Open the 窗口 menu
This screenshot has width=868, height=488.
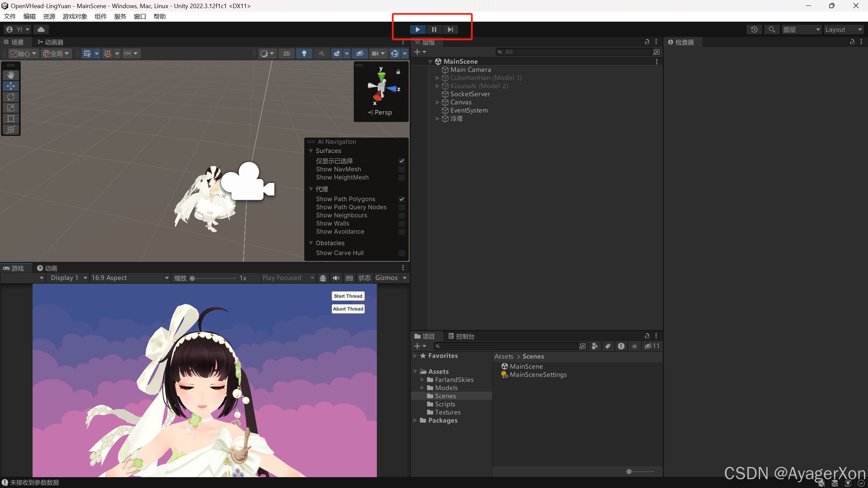(140, 16)
